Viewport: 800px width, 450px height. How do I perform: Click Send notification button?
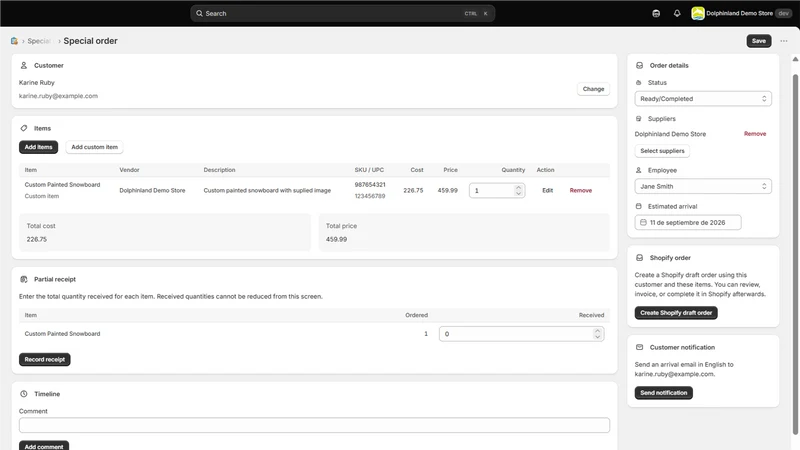pyautogui.click(x=663, y=393)
